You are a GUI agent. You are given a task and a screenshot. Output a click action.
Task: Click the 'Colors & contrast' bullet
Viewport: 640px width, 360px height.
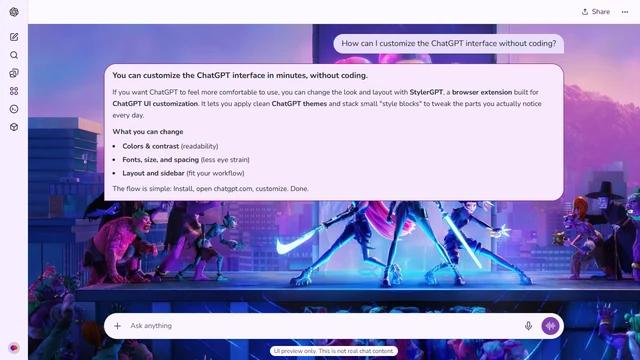tap(170, 146)
